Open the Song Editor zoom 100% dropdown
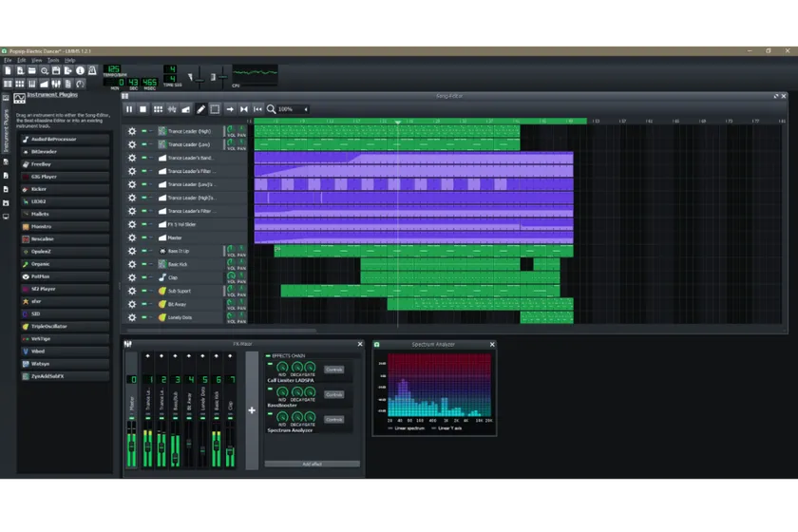Screen dimensions: 798x532 click(294, 109)
